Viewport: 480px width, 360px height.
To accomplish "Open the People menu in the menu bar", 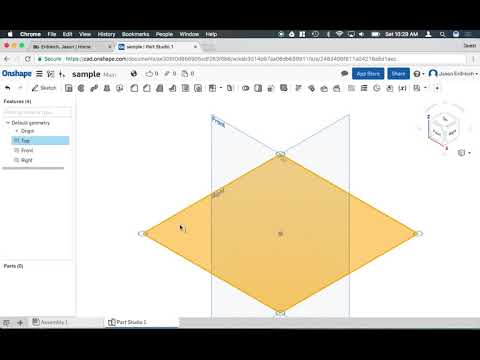I will coord(164,34).
